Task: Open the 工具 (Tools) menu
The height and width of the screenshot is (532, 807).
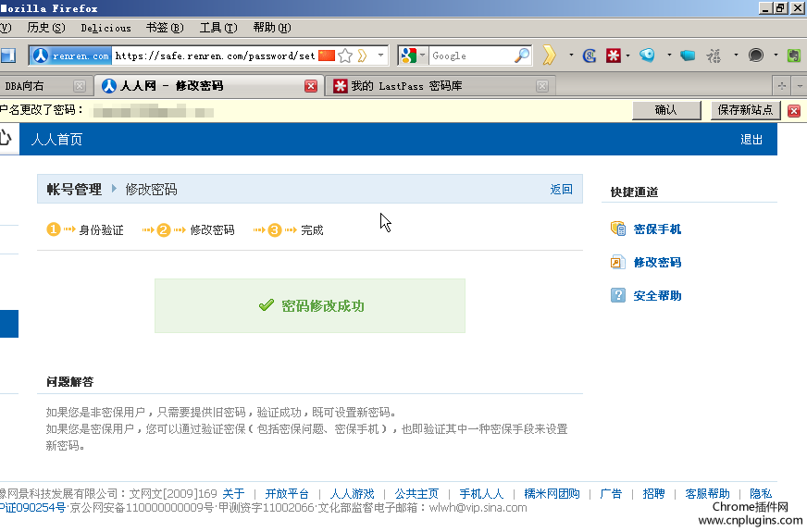Action: pos(218,28)
